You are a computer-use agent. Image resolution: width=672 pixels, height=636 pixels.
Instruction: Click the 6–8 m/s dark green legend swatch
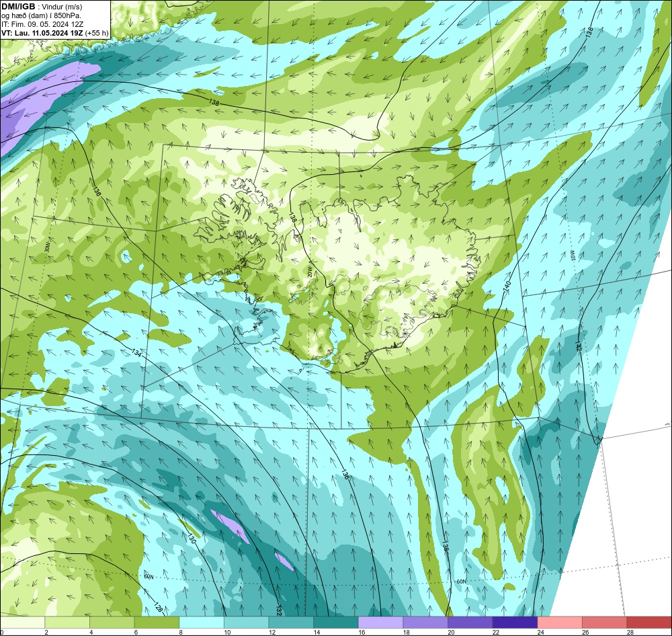coord(157,623)
